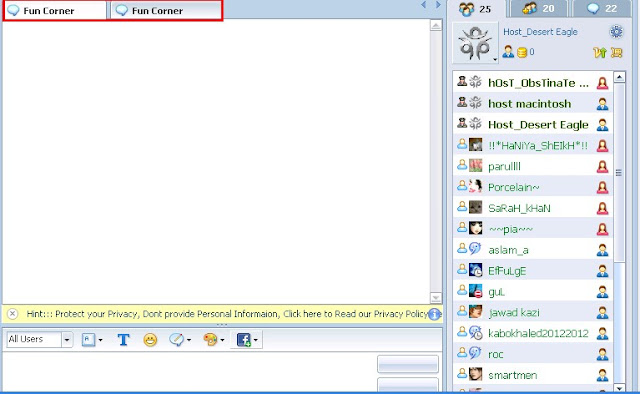
Task: Select user smartmen in list
Action: click(533, 375)
